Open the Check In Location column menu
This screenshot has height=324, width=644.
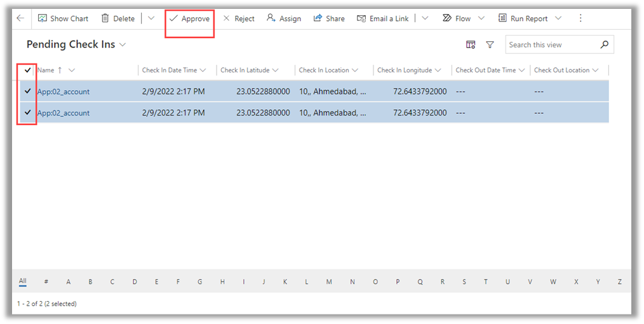(x=355, y=70)
